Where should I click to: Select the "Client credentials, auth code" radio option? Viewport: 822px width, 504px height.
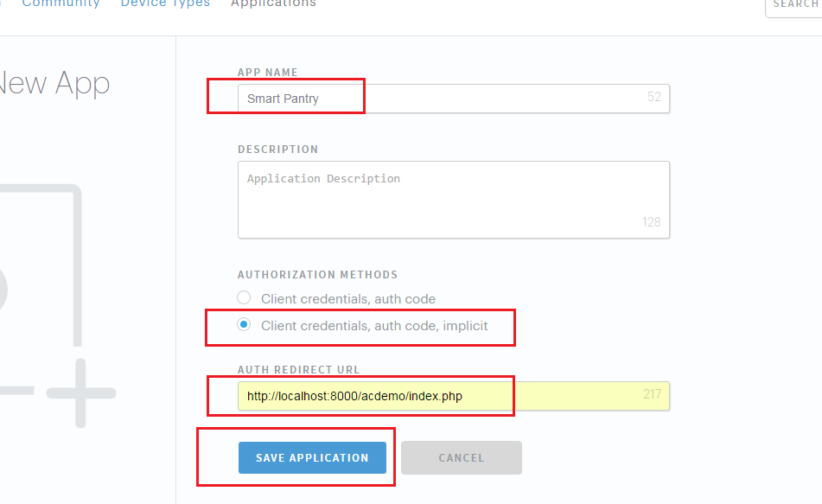[245, 298]
